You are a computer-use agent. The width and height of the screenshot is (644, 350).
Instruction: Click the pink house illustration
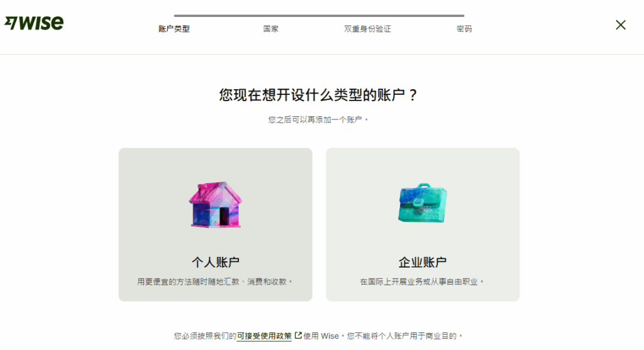click(x=215, y=204)
